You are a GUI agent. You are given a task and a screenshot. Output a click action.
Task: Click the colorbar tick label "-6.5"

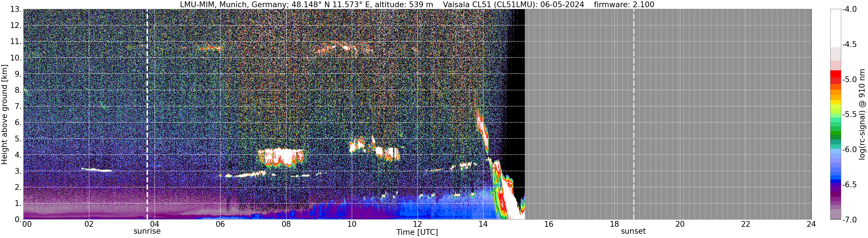coord(850,184)
